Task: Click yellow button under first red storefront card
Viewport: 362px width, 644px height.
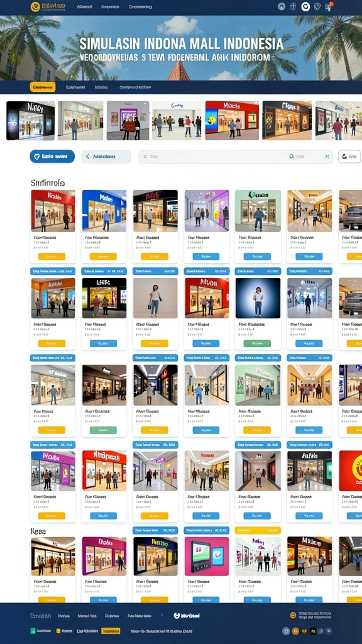Action: coord(52,257)
